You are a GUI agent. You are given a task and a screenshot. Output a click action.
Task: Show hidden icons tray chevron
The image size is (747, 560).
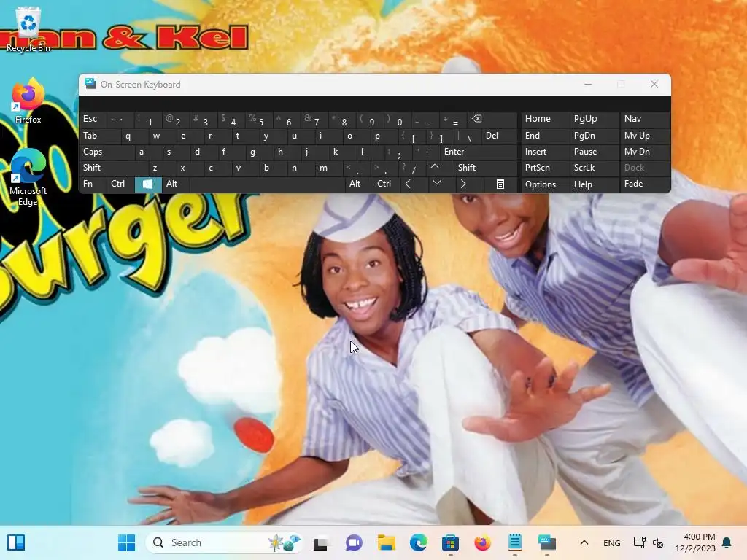[584, 542]
